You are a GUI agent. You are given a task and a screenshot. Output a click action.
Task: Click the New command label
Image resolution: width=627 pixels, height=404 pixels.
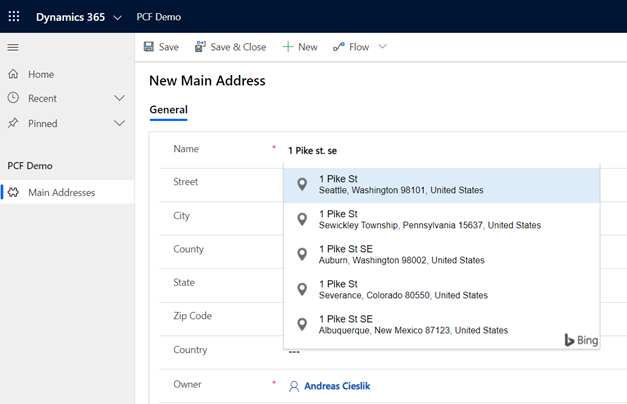tap(308, 47)
